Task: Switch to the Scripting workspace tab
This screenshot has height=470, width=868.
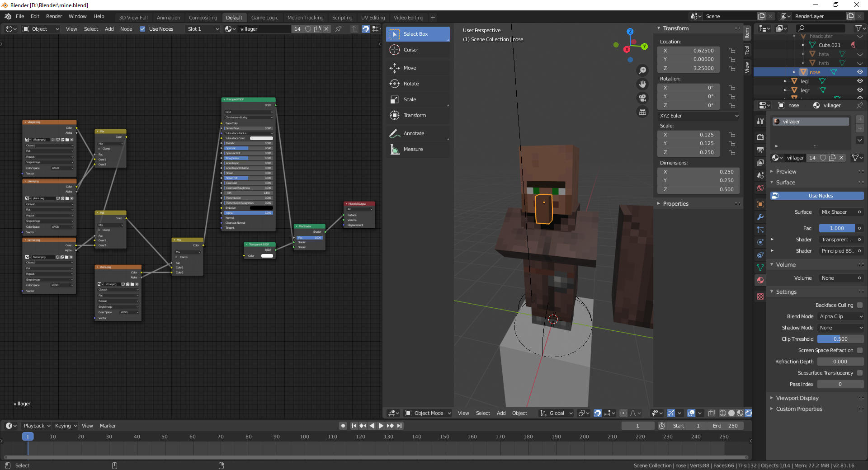Action: (342, 18)
